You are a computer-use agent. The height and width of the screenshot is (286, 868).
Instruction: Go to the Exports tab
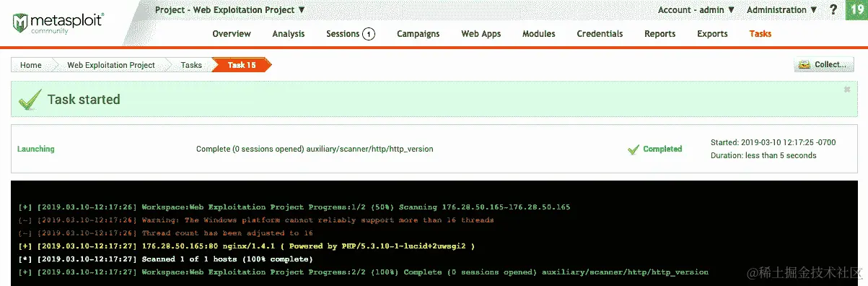click(712, 34)
